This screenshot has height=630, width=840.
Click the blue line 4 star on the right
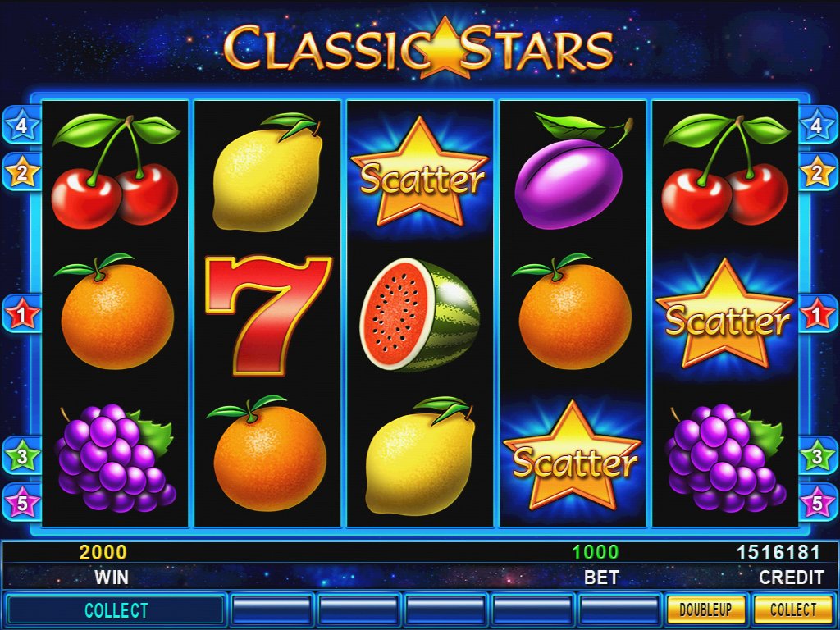click(818, 126)
